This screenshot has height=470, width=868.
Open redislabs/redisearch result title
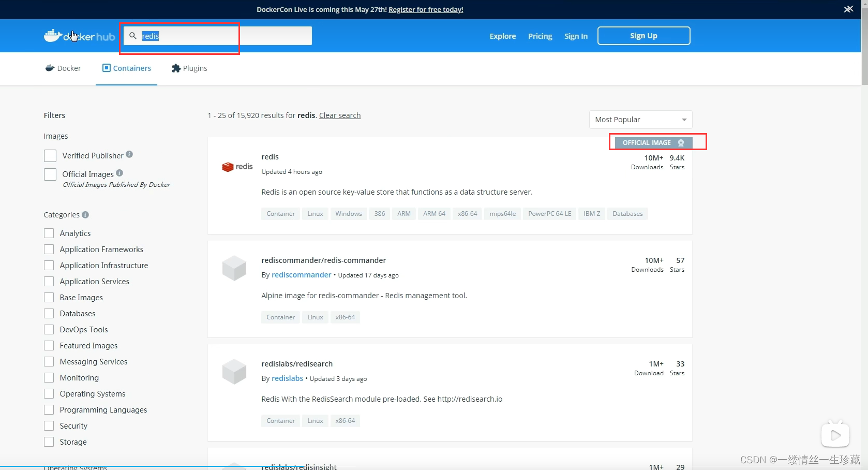click(297, 364)
